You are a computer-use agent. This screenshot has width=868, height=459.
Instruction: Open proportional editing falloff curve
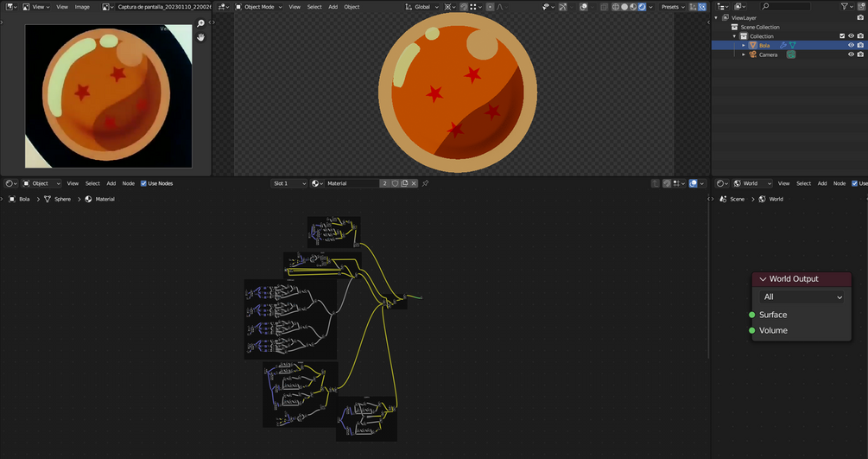[501, 7]
